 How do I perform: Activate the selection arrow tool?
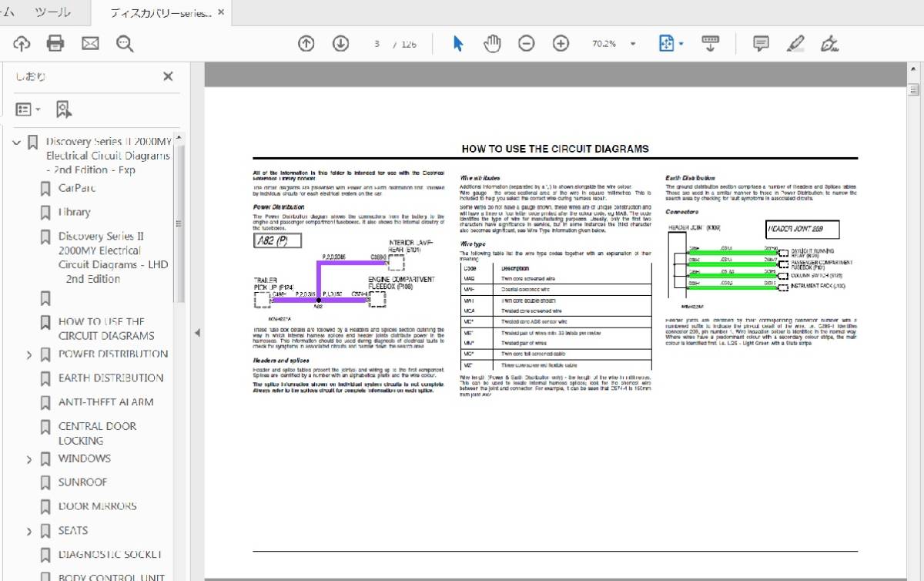coord(458,43)
